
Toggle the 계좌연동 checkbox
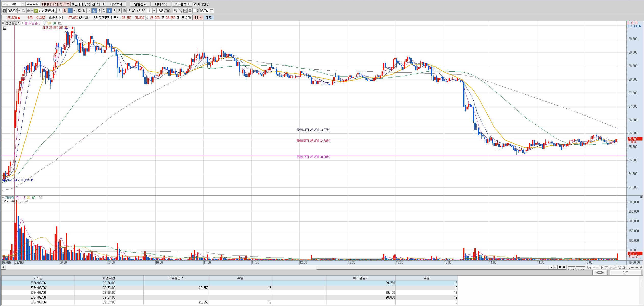pos(195,4)
